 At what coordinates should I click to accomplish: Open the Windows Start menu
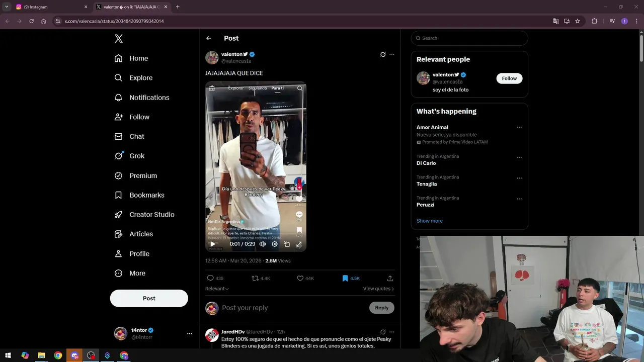(x=8, y=355)
